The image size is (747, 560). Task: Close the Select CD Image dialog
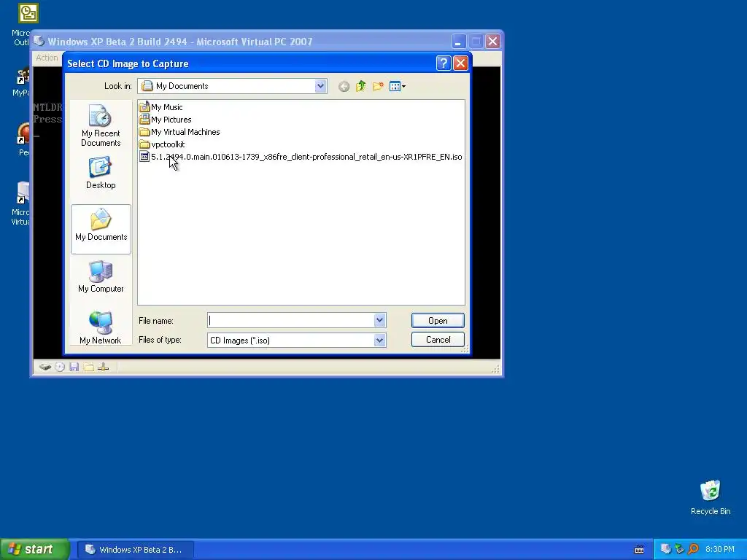click(460, 63)
